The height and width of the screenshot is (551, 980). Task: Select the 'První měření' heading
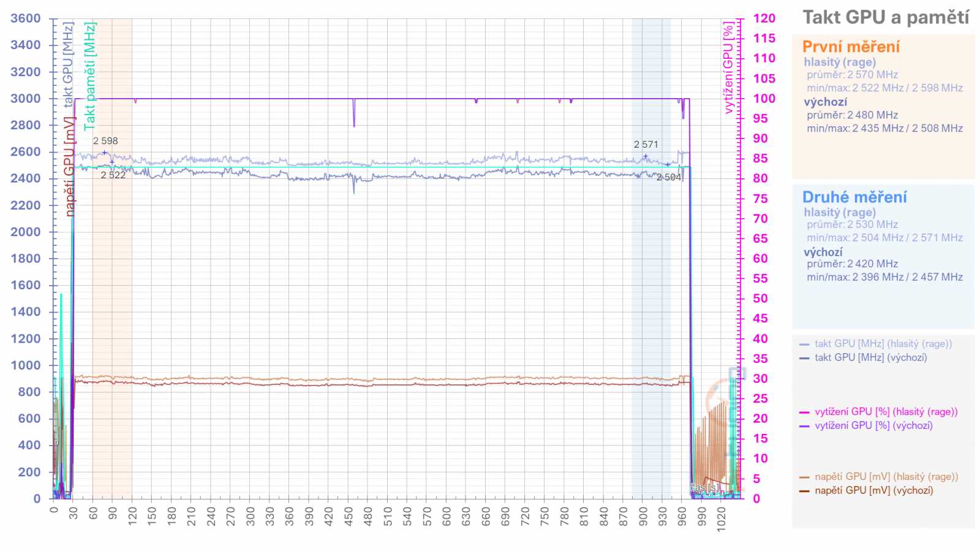(x=851, y=47)
